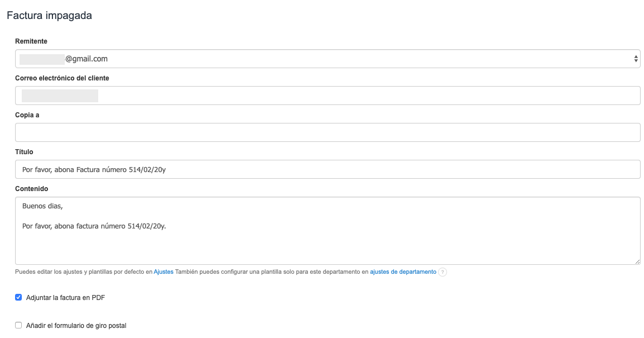This screenshot has width=644, height=338.
Task: Click the 'Copia a' field label
Action: [27, 115]
